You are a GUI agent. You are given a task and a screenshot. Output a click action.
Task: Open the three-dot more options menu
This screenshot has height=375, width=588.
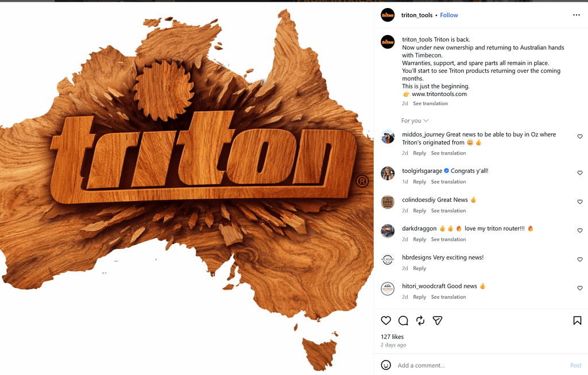click(577, 15)
